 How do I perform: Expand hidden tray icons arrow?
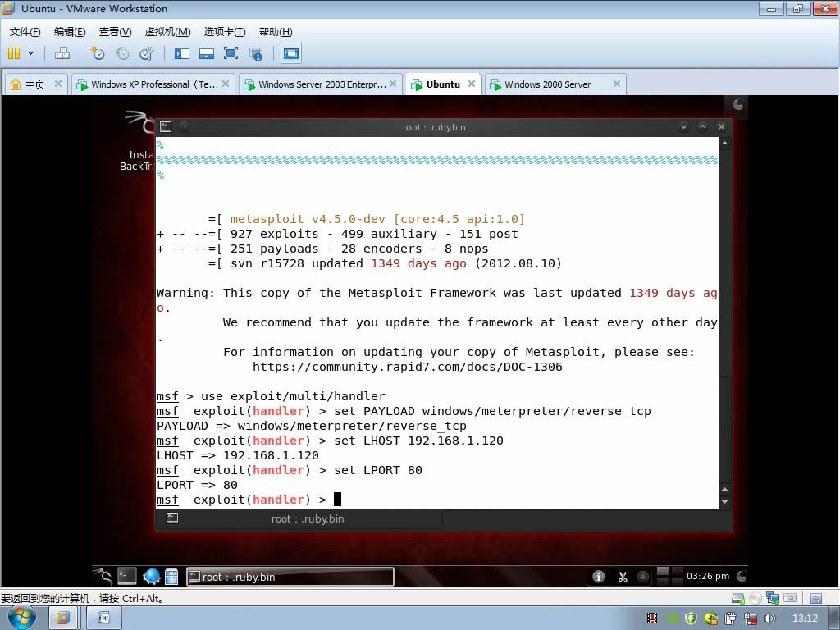[643, 577]
